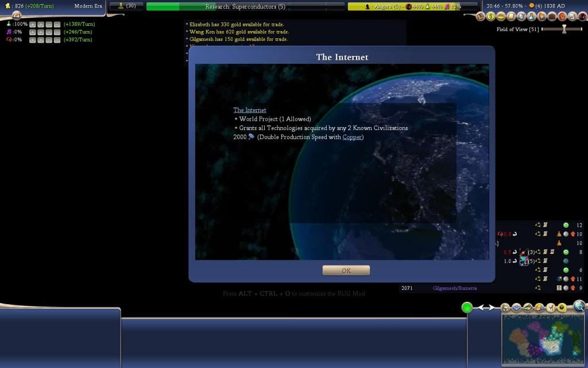Open the Info screen chart icon
588x368 pixels.
point(572,16)
